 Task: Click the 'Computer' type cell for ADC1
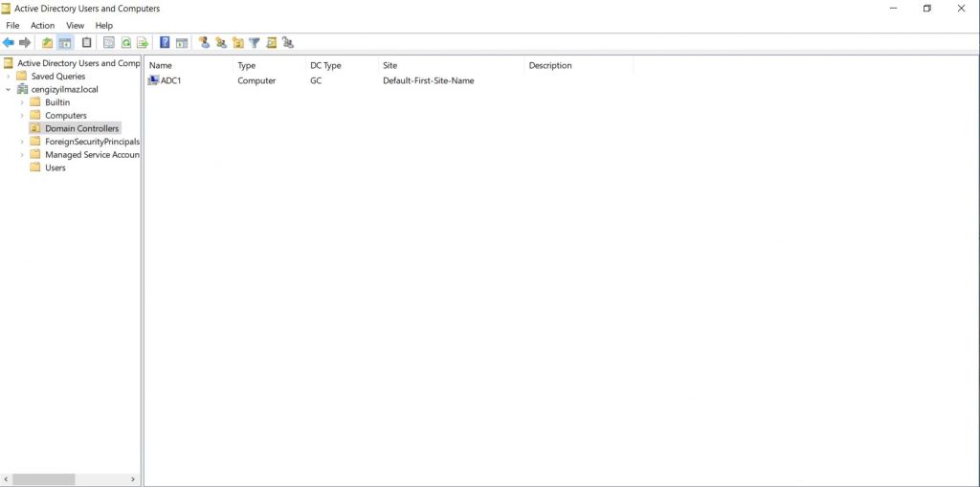click(256, 80)
